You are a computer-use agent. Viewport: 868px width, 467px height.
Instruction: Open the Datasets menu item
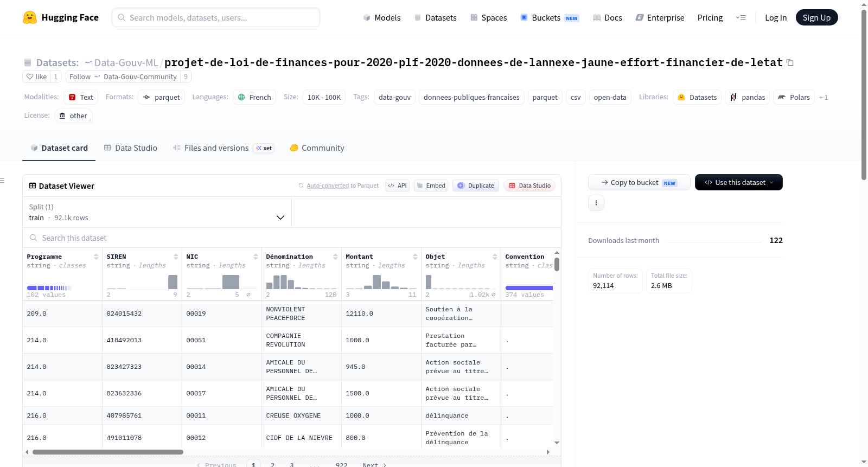(435, 17)
